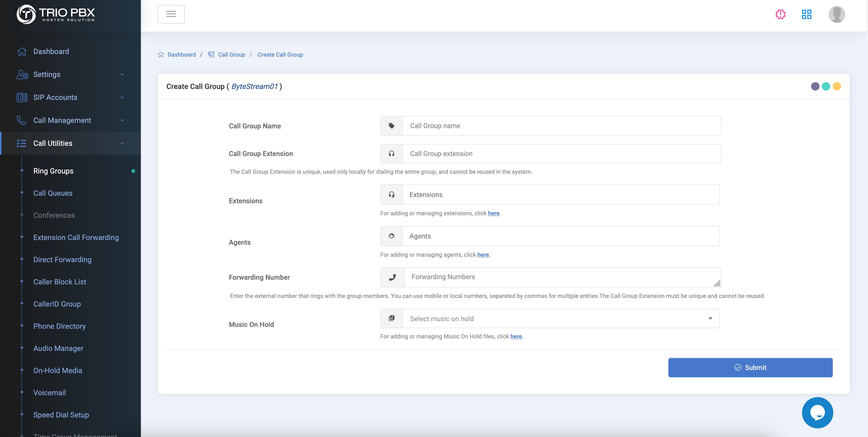Submit the call group form
This screenshot has width=868, height=437.
[750, 368]
